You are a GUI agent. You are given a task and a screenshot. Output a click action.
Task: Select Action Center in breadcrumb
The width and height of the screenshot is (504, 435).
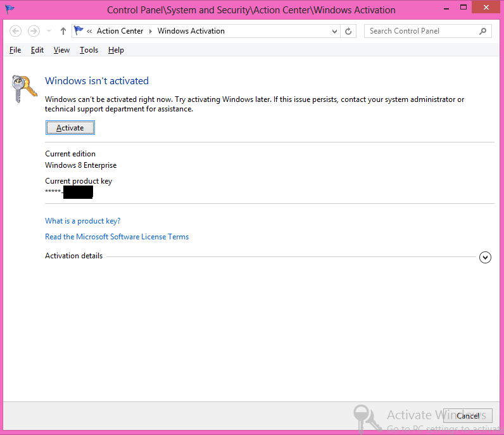[120, 31]
